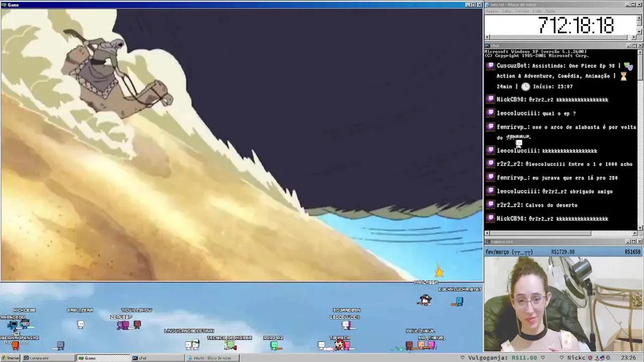Click the ZORLB8P name label in game overlay
The width and height of the screenshot is (644, 362).
coord(121,317)
